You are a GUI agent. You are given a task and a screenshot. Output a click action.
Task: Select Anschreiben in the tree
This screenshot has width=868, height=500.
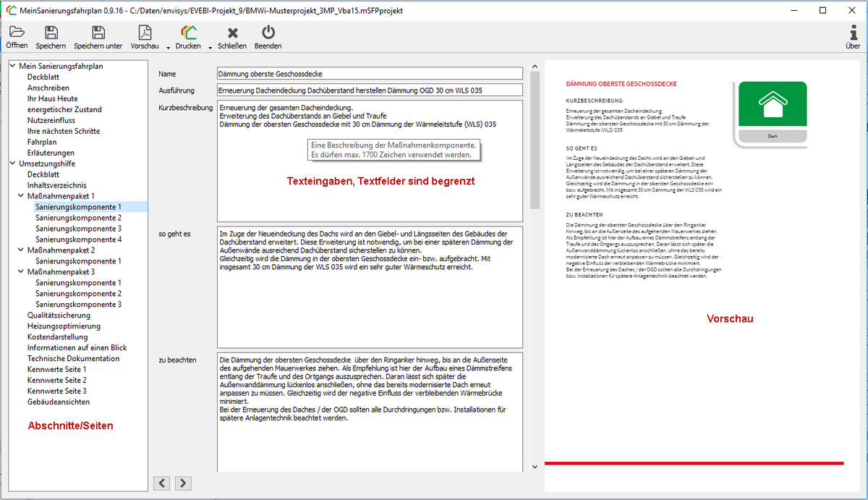[x=47, y=88]
